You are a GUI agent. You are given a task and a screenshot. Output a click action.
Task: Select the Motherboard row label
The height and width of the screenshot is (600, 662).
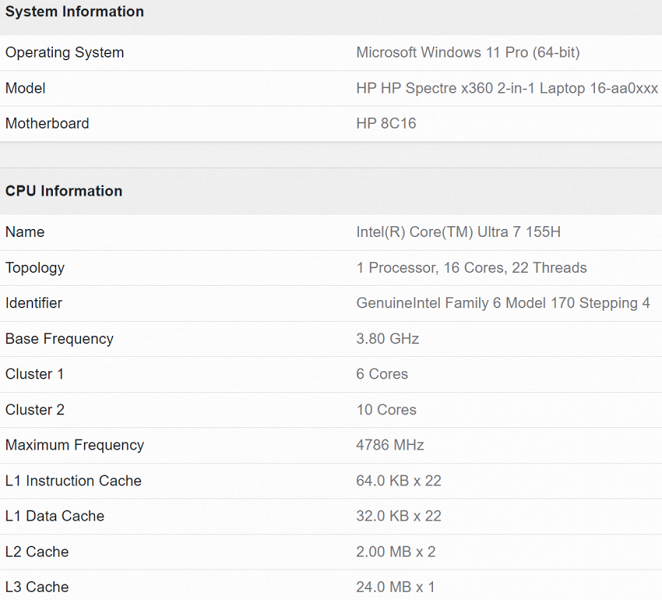[47, 124]
